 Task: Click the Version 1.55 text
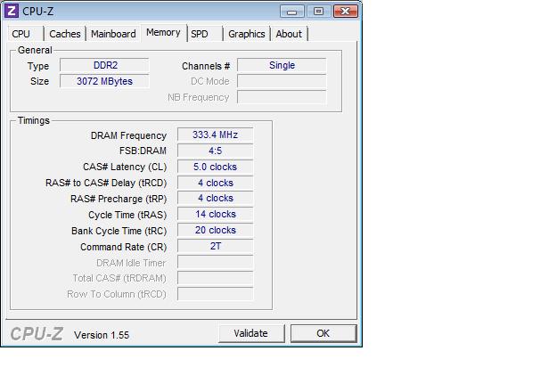click(x=102, y=335)
